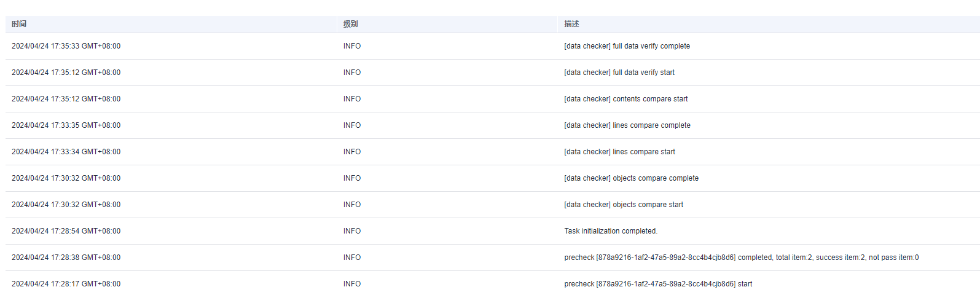Image resolution: width=980 pixels, height=295 pixels.
Task: Click timestamp 2024/04/24 17:28:17
Action: coord(66,284)
